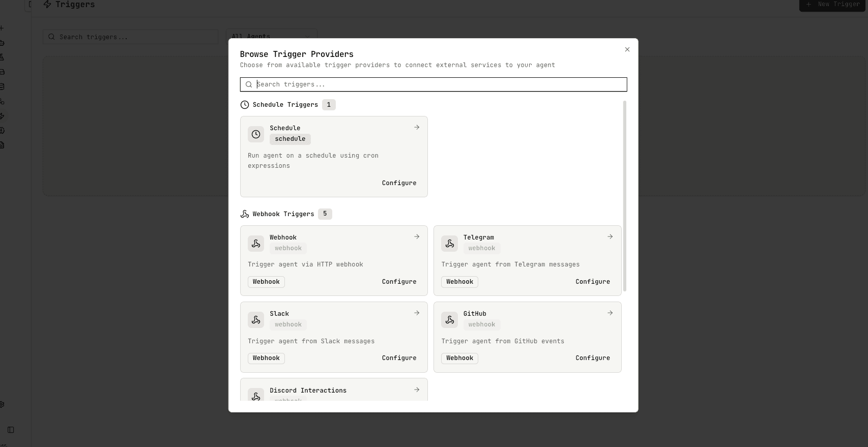The image size is (868, 447).
Task: Click the Discord Interactions card icon
Action: coord(256,395)
